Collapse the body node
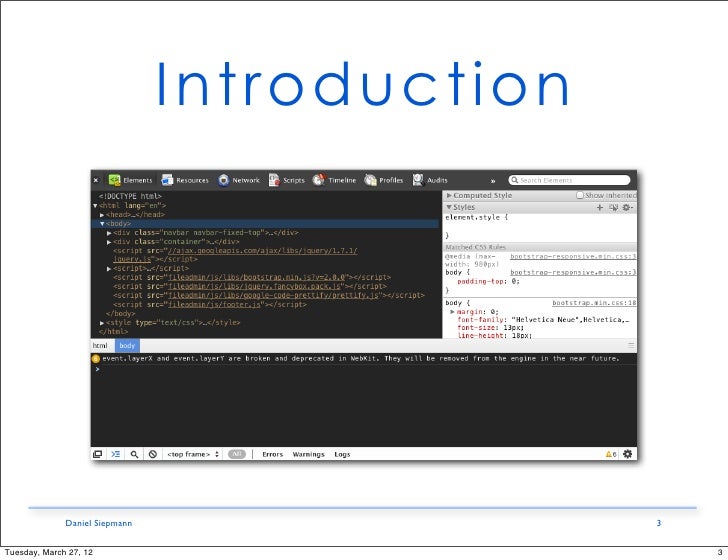This screenshot has width=728, height=560. click(102, 224)
